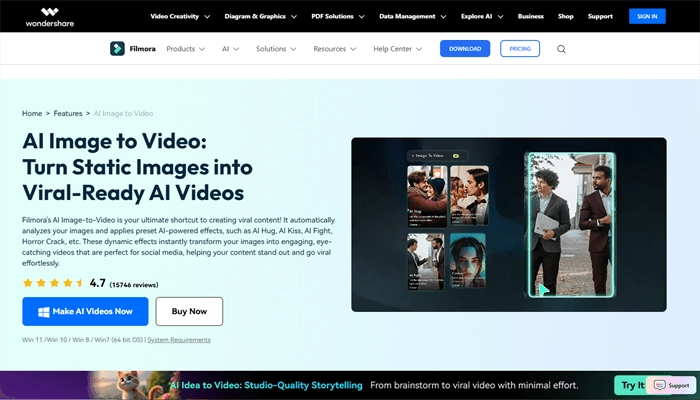Go to Features breadcrumb link
The height and width of the screenshot is (400, 700).
click(x=68, y=113)
